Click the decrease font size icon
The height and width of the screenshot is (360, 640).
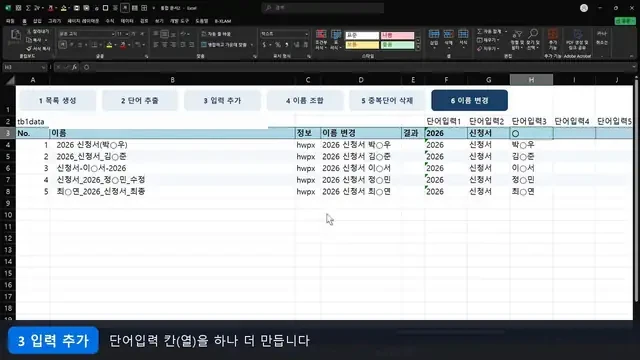coord(142,34)
